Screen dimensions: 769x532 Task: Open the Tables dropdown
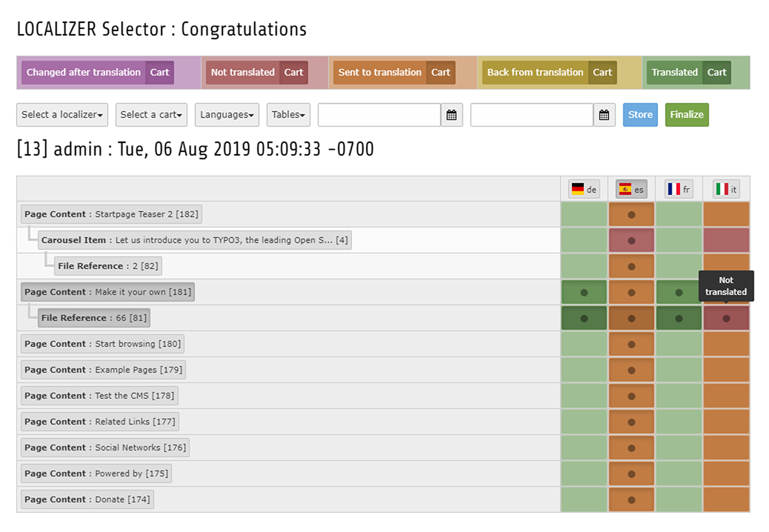tap(288, 115)
